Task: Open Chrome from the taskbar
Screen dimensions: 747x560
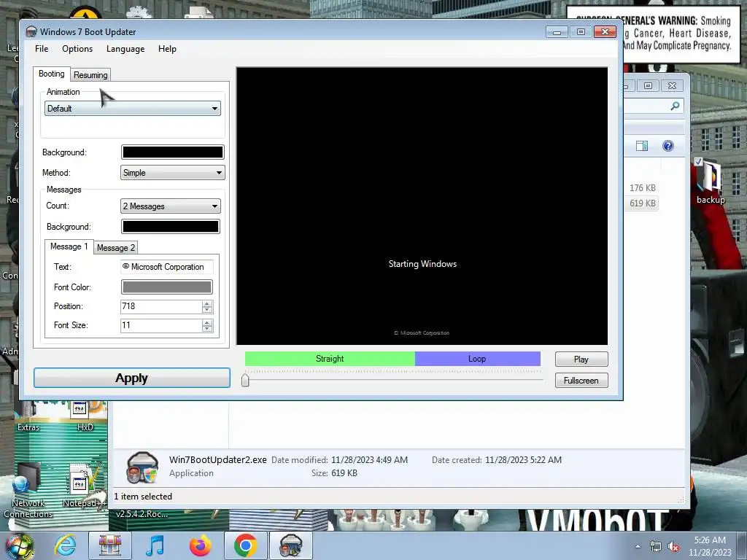Action: (245, 545)
